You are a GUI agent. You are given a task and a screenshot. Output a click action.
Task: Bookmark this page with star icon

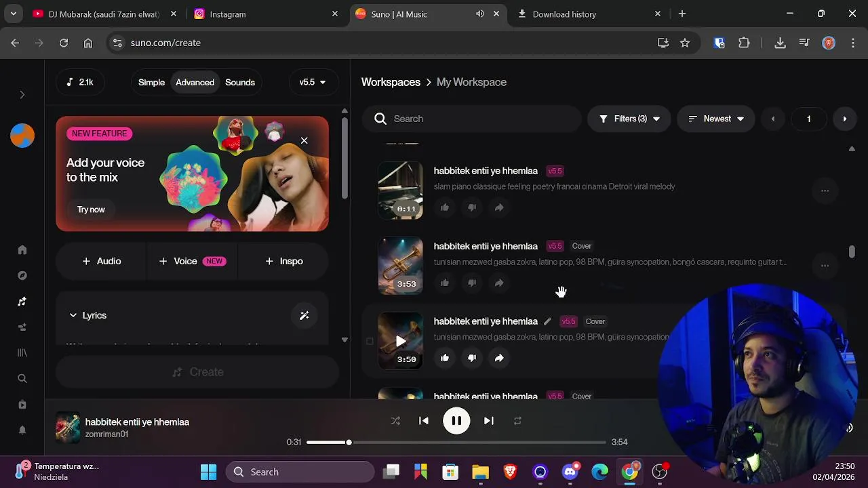click(x=685, y=43)
